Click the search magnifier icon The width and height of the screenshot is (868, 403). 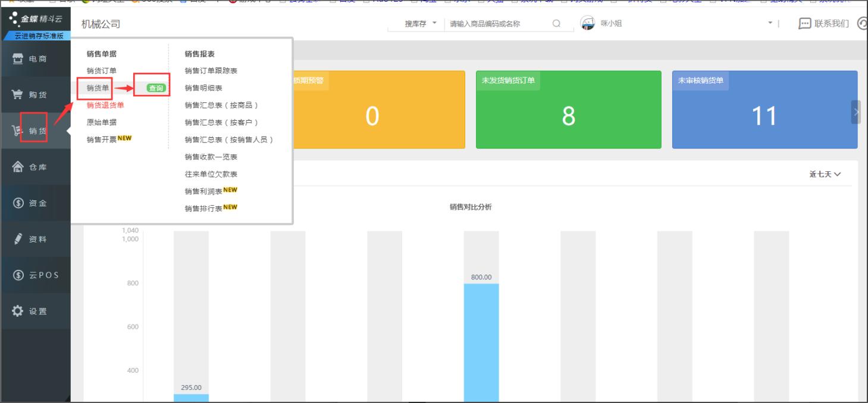point(556,24)
